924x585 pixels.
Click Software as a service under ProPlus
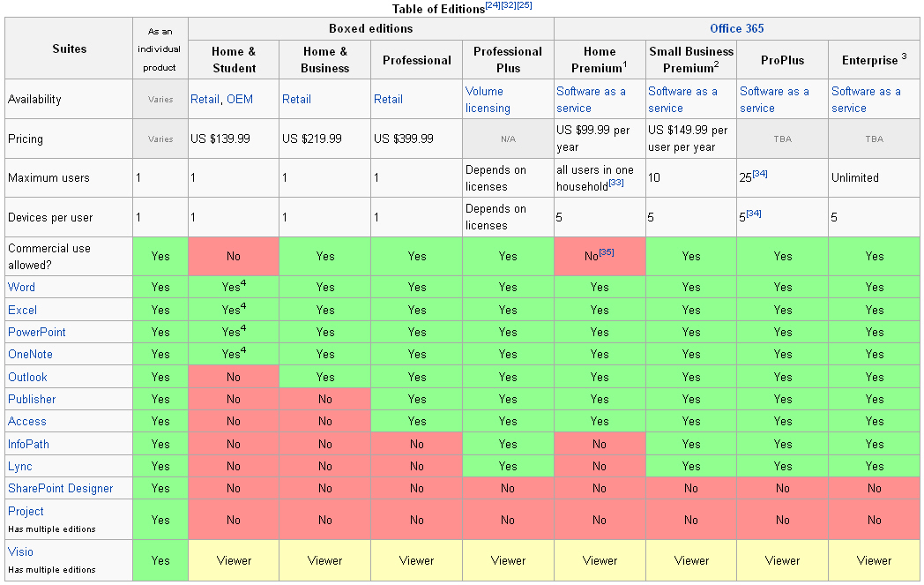tap(774, 100)
